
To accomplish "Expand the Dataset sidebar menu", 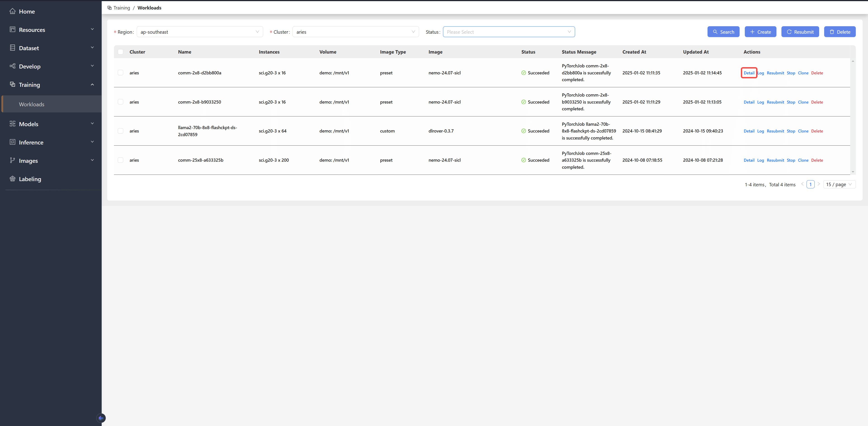I will (51, 48).
